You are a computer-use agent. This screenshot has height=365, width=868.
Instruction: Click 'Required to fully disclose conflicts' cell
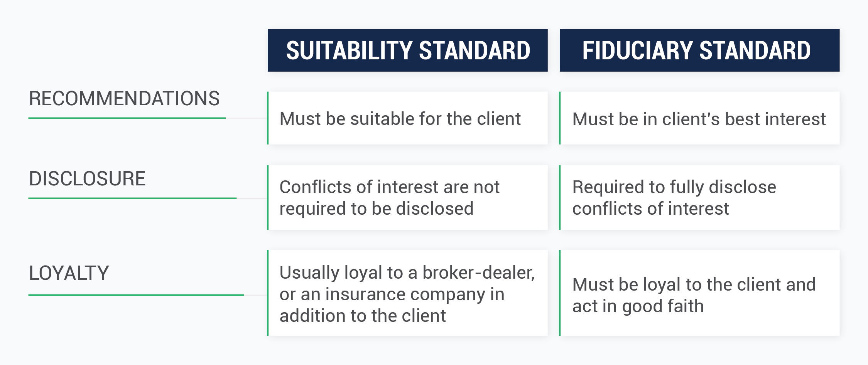point(699,198)
